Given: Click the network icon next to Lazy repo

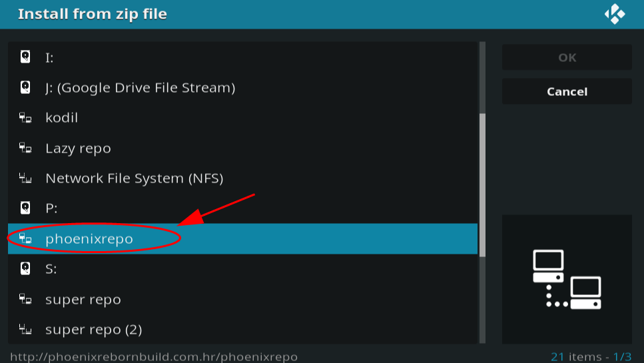Looking at the screenshot, I should click(x=25, y=148).
